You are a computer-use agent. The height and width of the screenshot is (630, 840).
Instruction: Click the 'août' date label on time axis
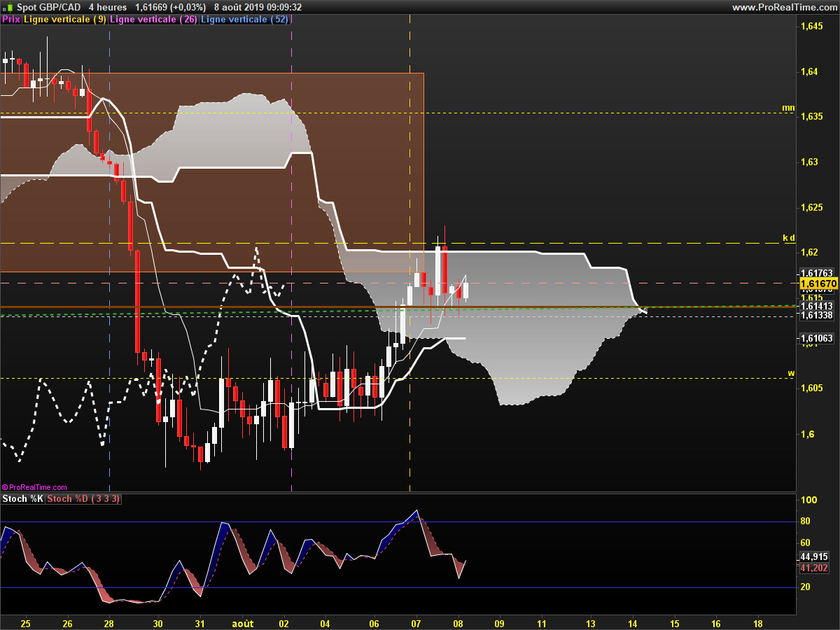(x=243, y=622)
